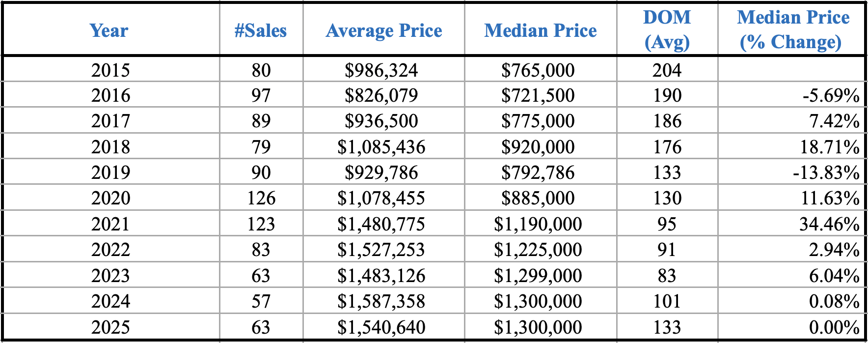The height and width of the screenshot is (343, 868).
Task: Click the 2024 DOM value 101
Action: point(667,301)
